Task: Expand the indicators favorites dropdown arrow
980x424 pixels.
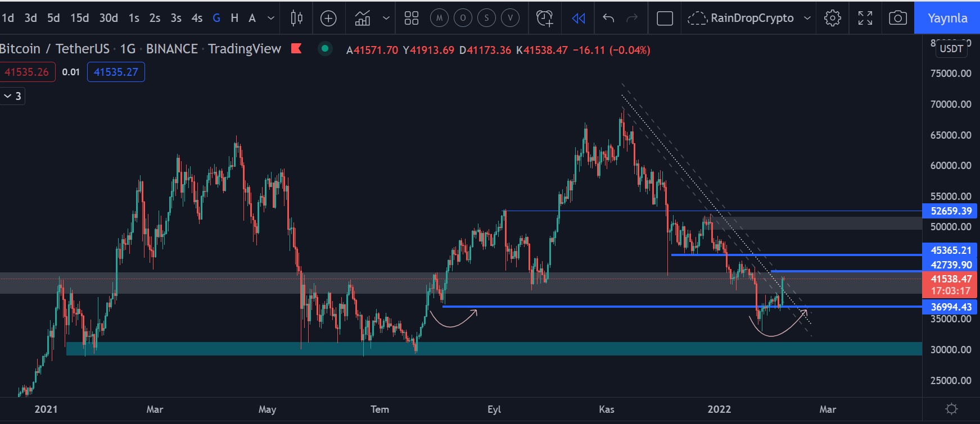Action: pyautogui.click(x=386, y=18)
